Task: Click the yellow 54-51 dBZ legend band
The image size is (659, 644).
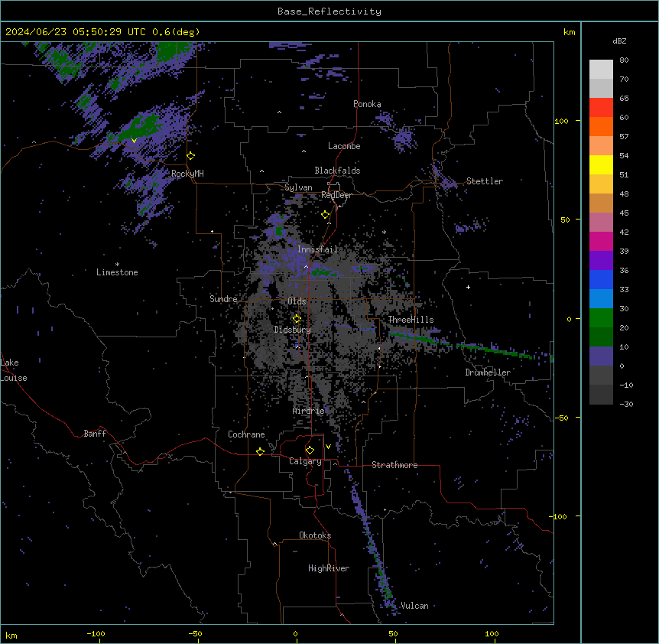Action: pos(601,164)
